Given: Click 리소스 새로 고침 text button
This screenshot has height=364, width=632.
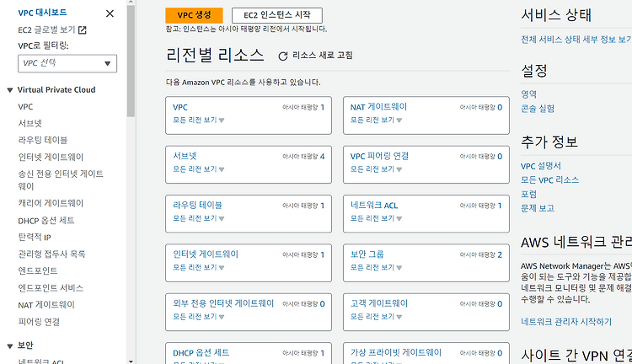Looking at the screenshot, I should 323,56.
